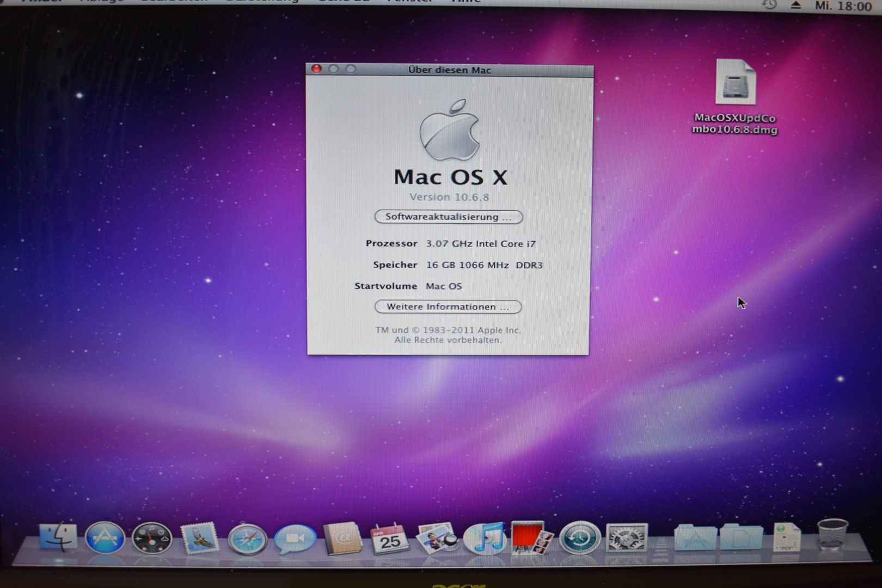Open iChat speech bubble icon
882x588 pixels.
295,539
